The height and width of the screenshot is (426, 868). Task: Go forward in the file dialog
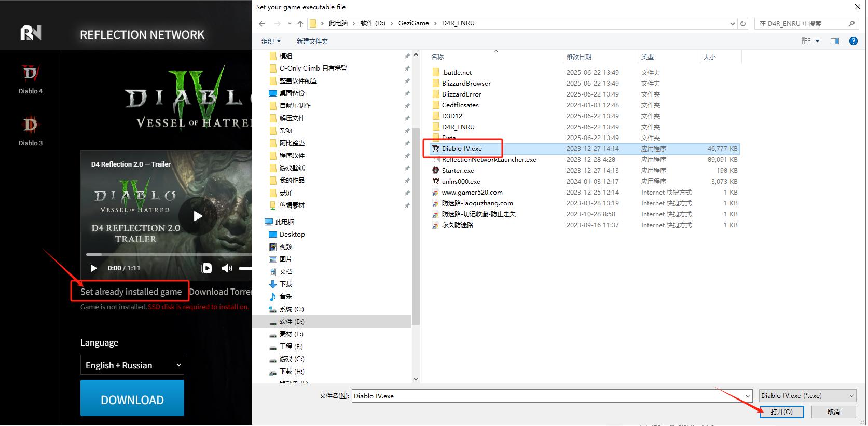278,23
